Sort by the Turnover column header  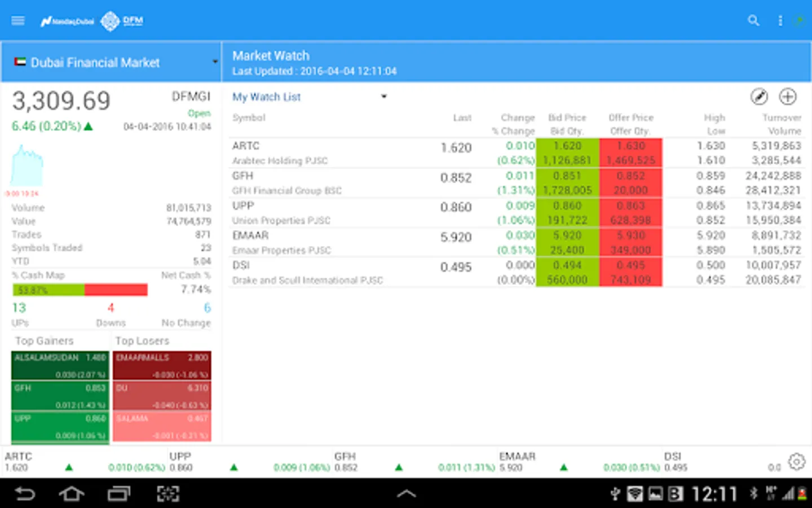782,118
